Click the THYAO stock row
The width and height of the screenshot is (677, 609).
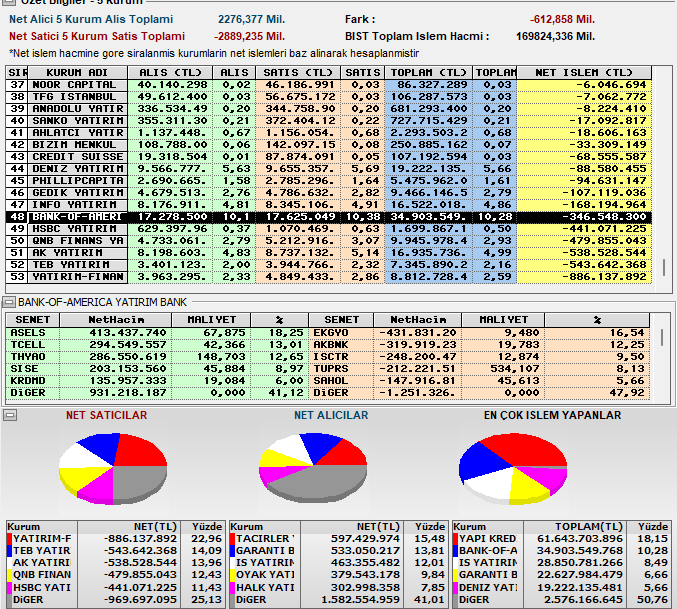coord(157,357)
